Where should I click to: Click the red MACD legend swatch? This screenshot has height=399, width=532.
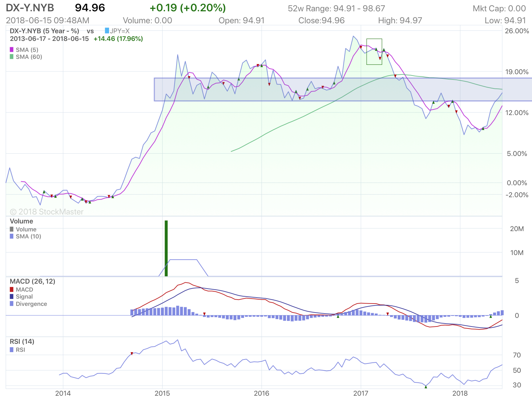12,289
